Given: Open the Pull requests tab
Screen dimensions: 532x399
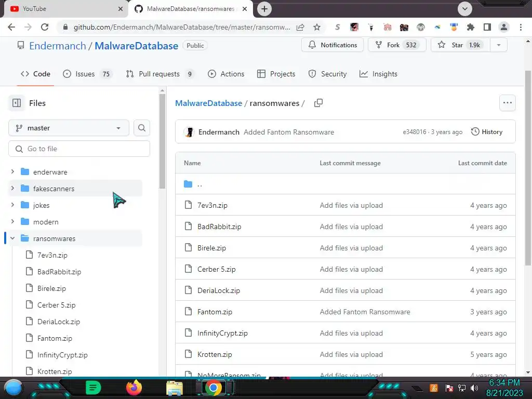Looking at the screenshot, I should click(x=160, y=74).
